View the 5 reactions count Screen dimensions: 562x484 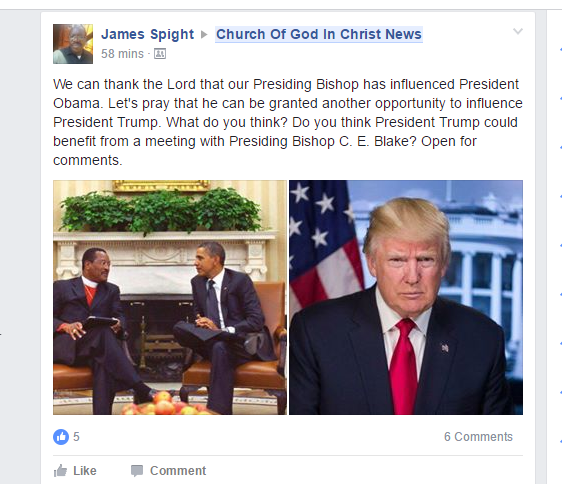click(x=76, y=437)
